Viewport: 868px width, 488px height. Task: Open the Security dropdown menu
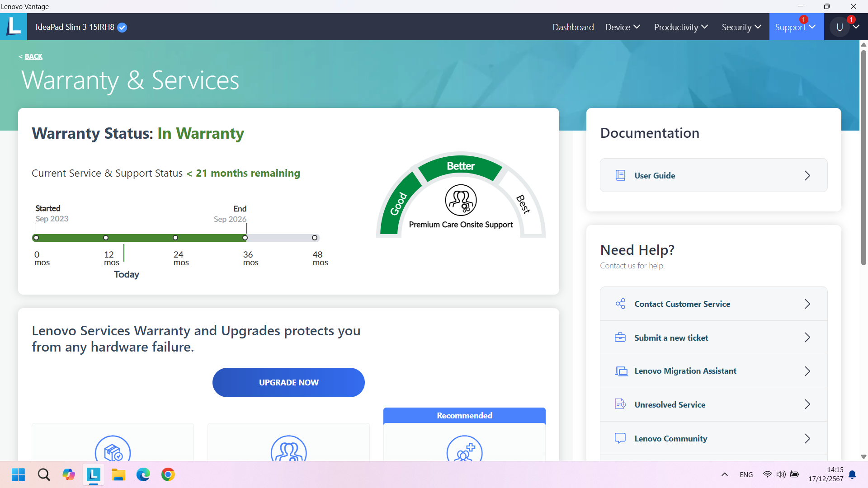pos(741,27)
